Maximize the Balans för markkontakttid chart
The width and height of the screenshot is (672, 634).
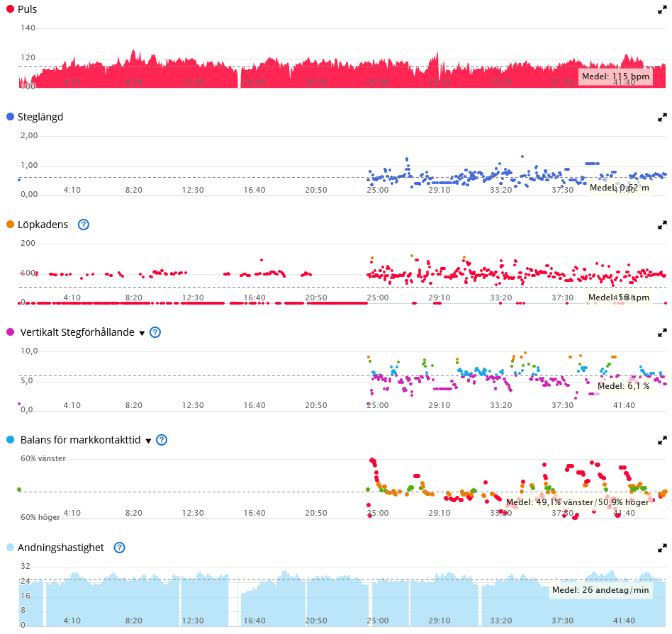[662, 440]
